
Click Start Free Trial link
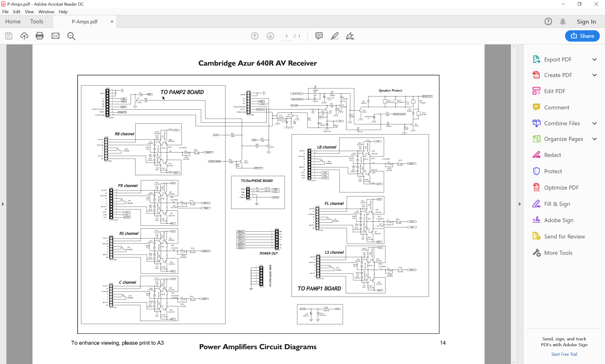click(x=564, y=354)
